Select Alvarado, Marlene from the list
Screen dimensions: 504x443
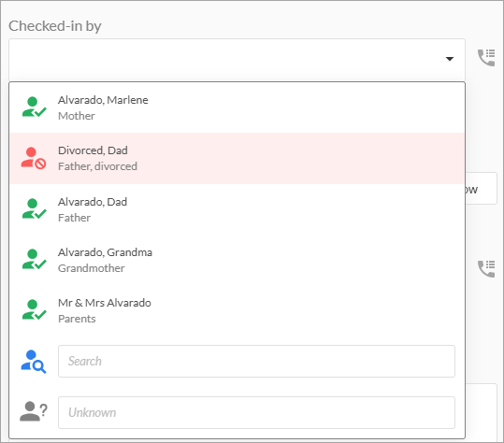click(x=237, y=107)
